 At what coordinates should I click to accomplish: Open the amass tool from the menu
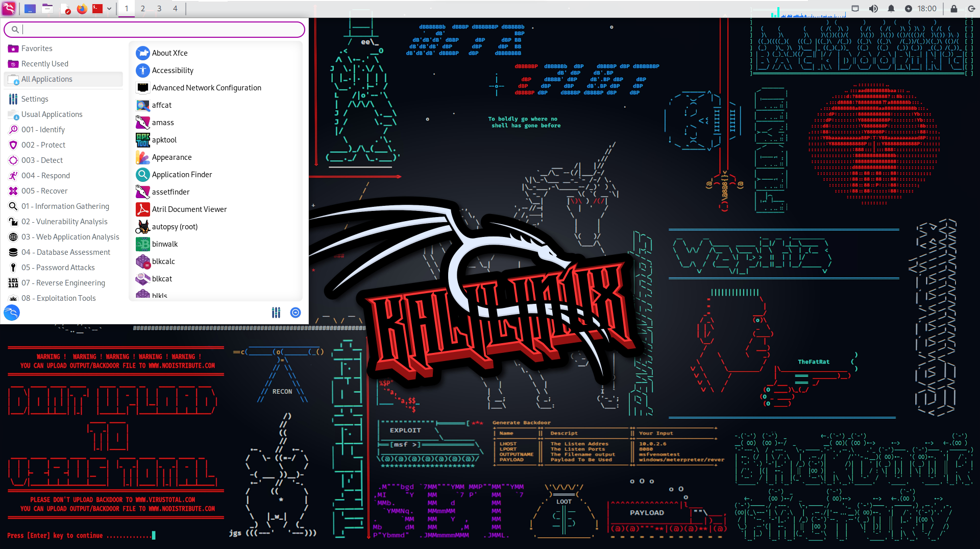(x=163, y=123)
